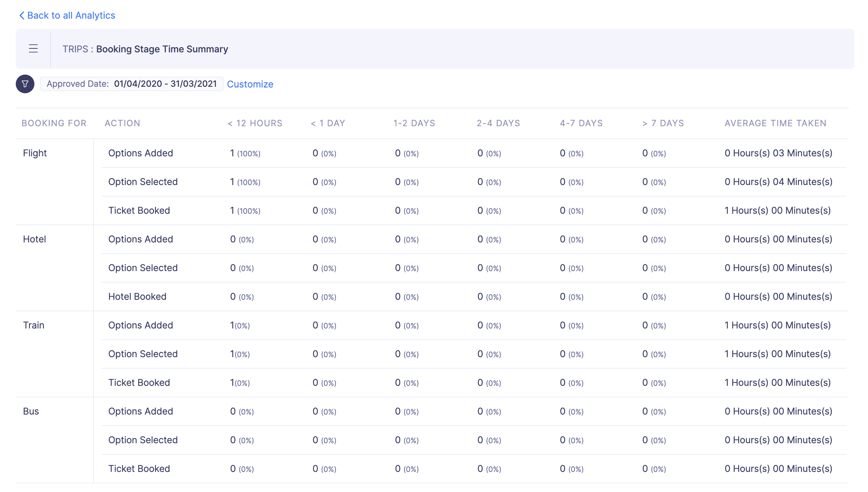
Task: Click Flight Ticket Booked 1 (100%) value
Action: coord(245,210)
